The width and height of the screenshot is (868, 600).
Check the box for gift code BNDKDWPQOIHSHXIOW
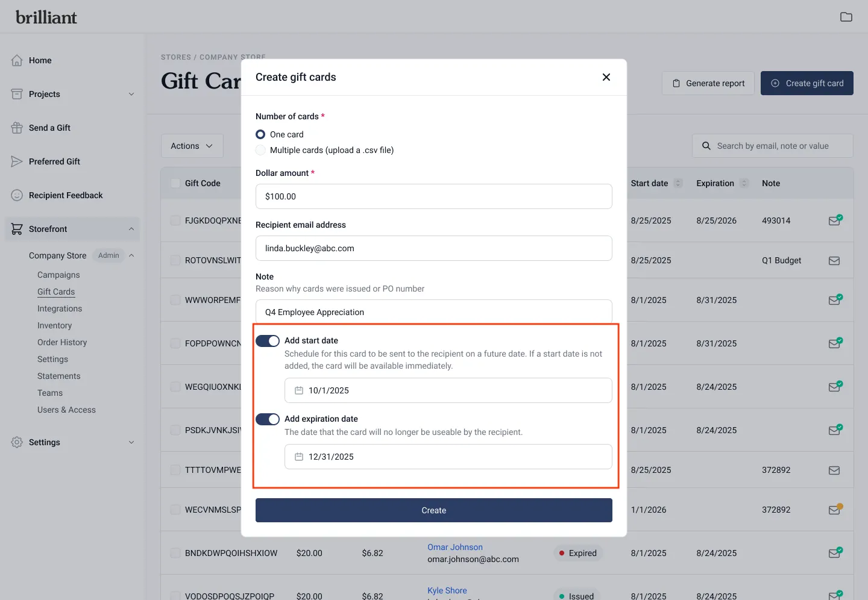[x=175, y=553]
